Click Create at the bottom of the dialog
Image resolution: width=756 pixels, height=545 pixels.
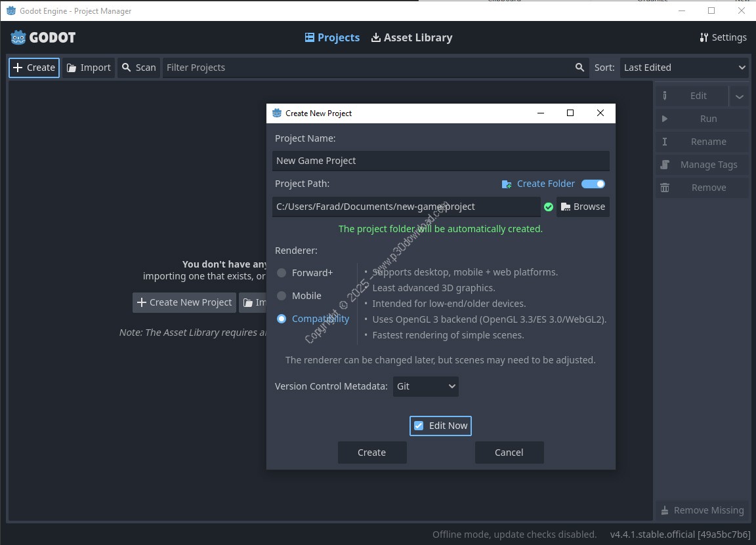point(371,453)
